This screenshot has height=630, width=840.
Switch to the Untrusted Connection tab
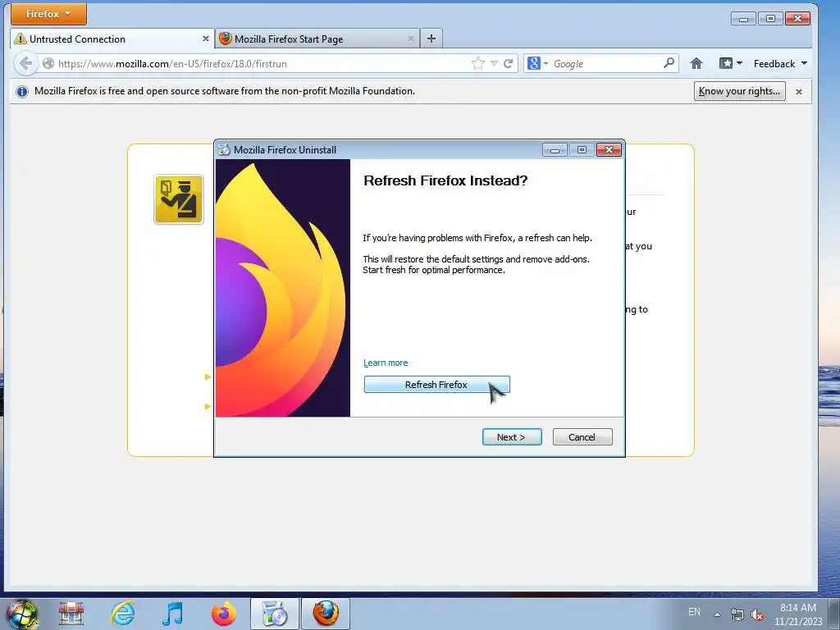coord(112,39)
